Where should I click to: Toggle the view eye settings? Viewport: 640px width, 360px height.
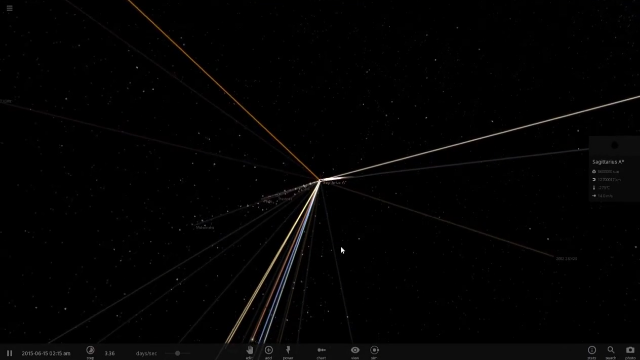point(355,350)
